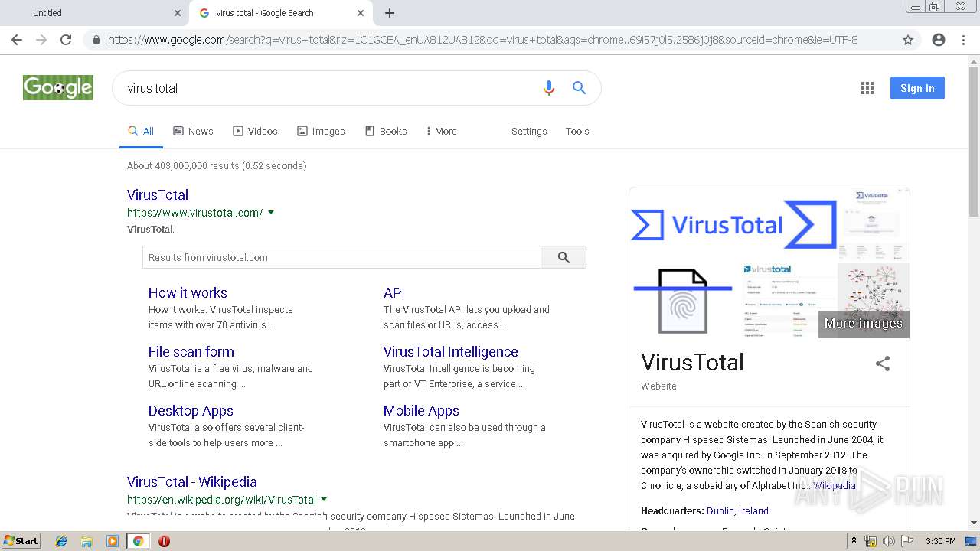Open a new tab with the plus button

click(390, 13)
